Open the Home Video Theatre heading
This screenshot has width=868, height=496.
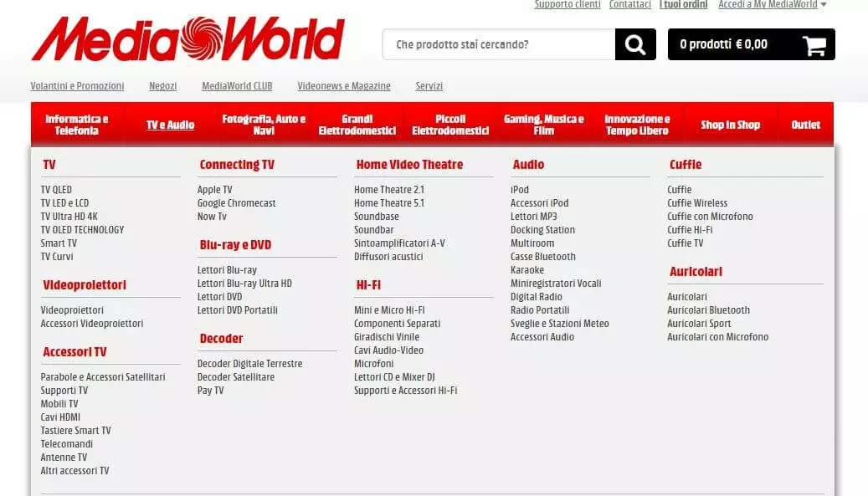tap(409, 165)
